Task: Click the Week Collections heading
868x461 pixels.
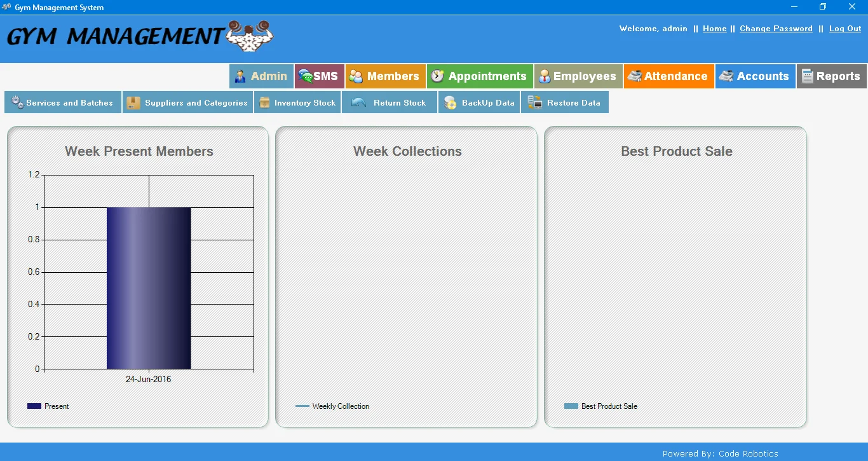Action: 407,151
